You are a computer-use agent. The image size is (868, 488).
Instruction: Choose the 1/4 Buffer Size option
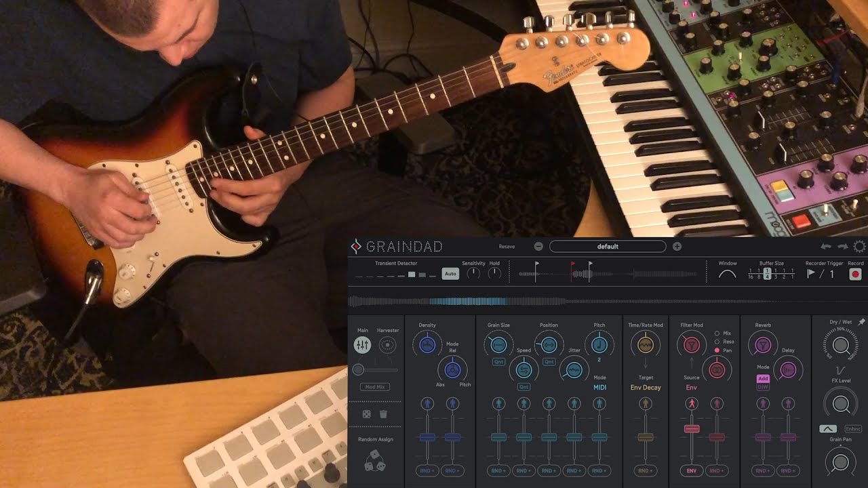pyautogui.click(x=767, y=274)
